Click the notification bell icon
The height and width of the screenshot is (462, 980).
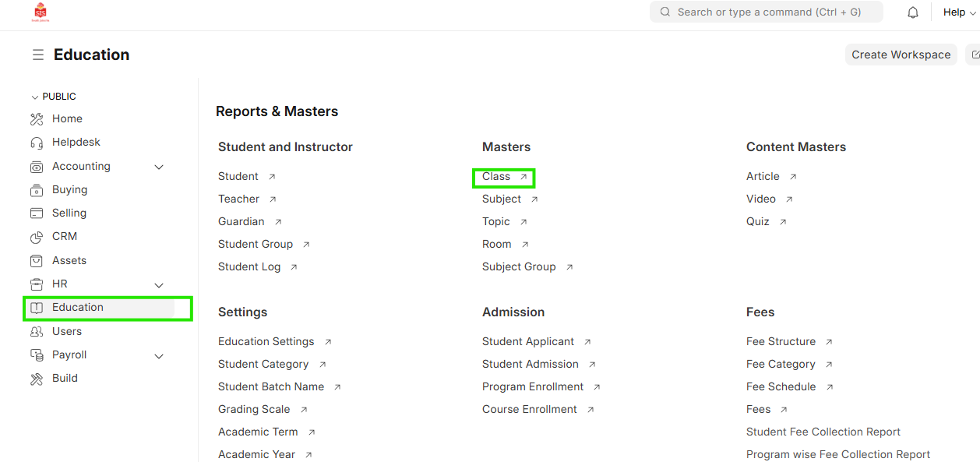pyautogui.click(x=913, y=12)
